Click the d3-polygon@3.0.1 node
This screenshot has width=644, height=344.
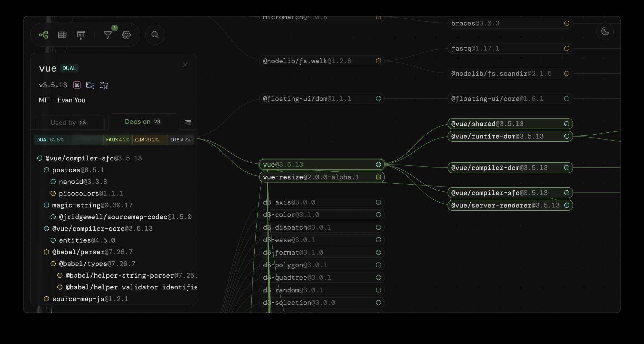[322, 265]
